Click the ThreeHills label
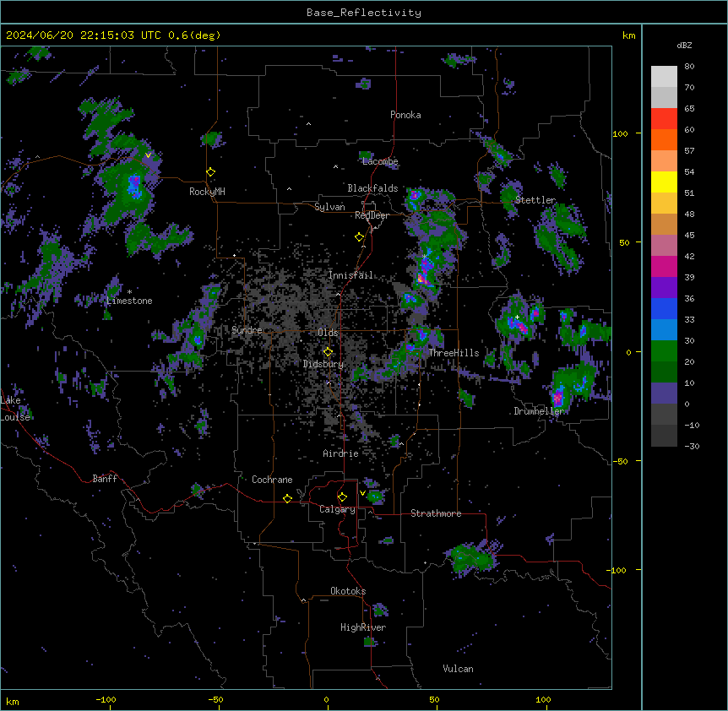The height and width of the screenshot is (711, 728). point(454,353)
